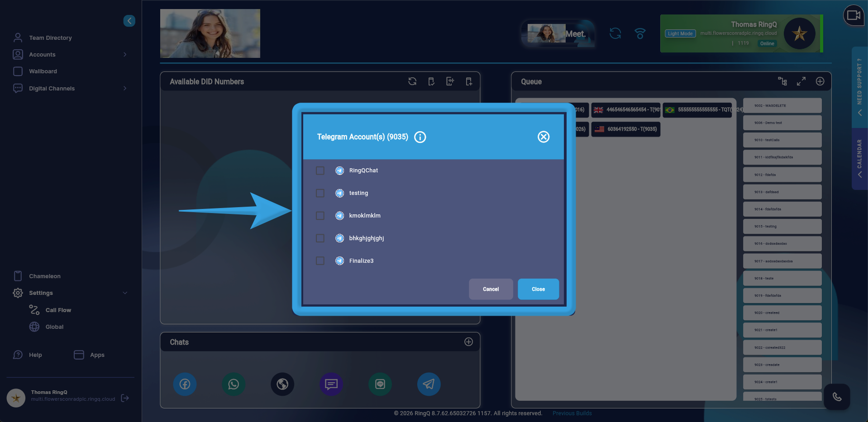Add a new queue via plus icon

[820, 81]
